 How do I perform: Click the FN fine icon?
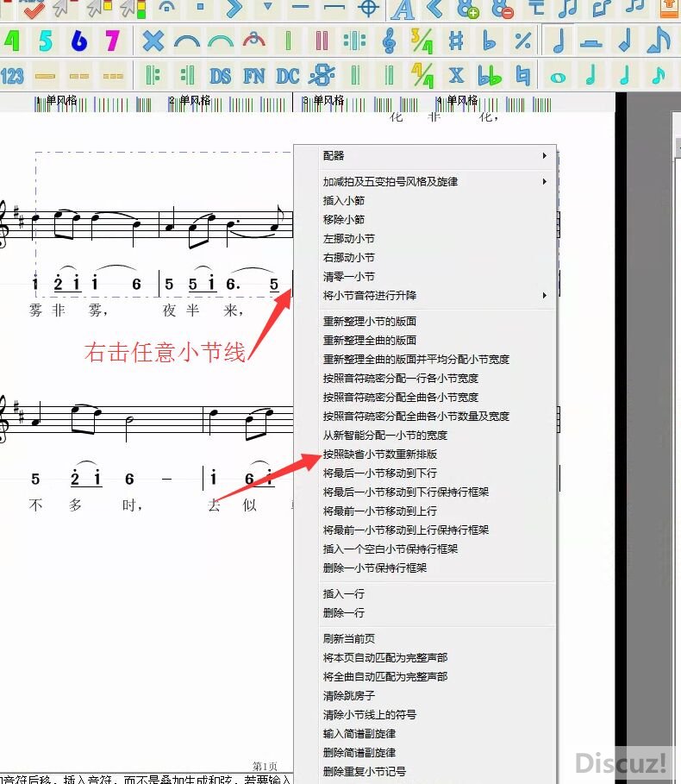coord(253,77)
